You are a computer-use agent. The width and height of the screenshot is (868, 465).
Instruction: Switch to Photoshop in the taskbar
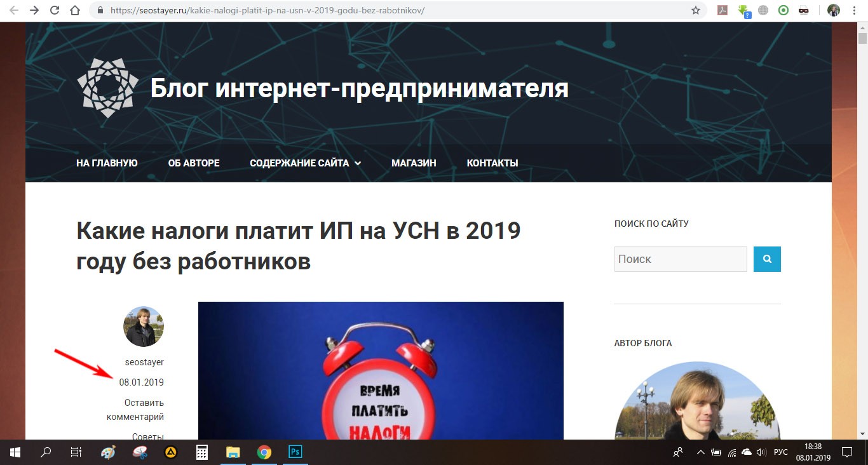pyautogui.click(x=295, y=452)
